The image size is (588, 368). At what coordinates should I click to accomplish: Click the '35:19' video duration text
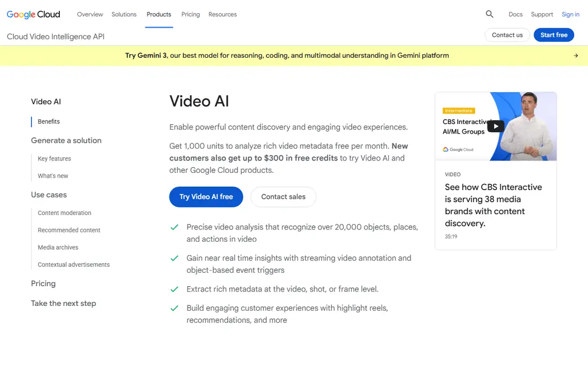[x=451, y=237]
